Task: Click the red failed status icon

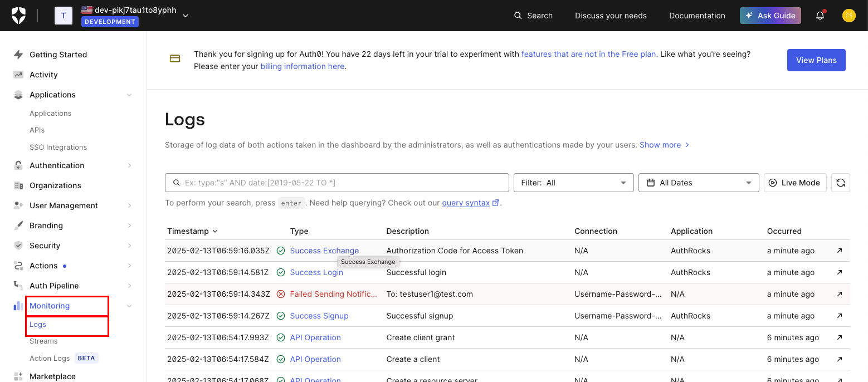Action: 281,294
